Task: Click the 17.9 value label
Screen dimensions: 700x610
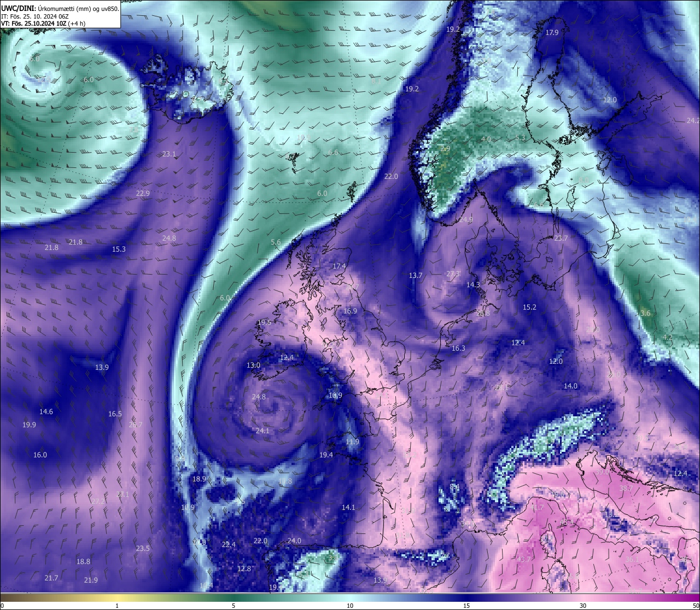Action: pyautogui.click(x=552, y=32)
